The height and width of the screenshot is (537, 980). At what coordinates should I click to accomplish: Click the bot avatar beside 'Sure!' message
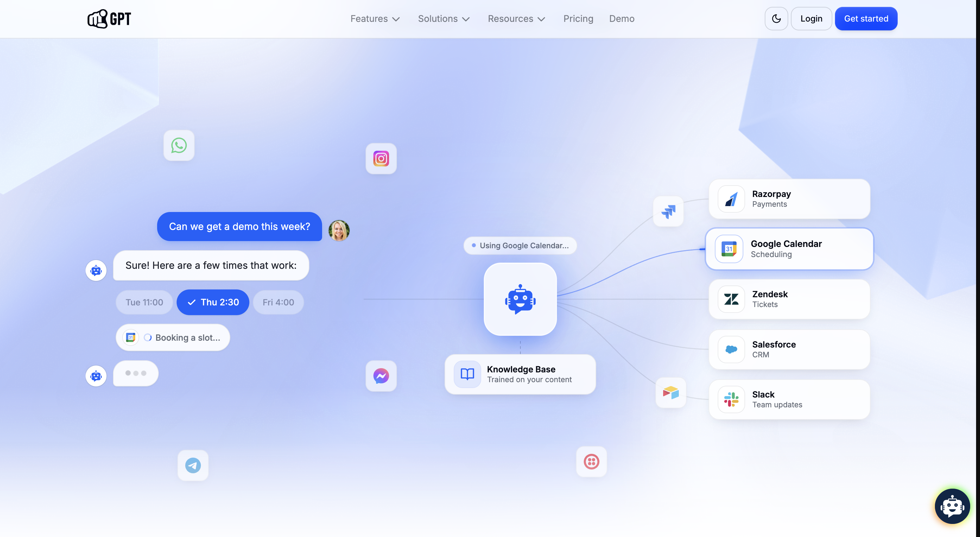click(96, 270)
